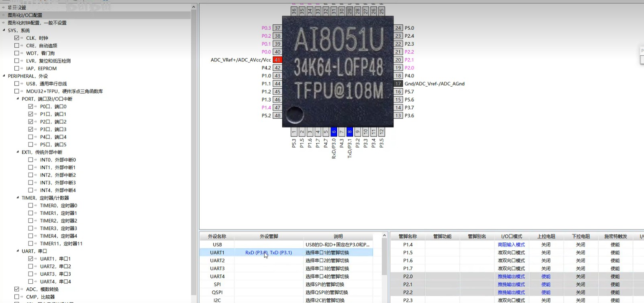
Task: Select pin 19 P2.0 on chip
Action: coord(398,68)
